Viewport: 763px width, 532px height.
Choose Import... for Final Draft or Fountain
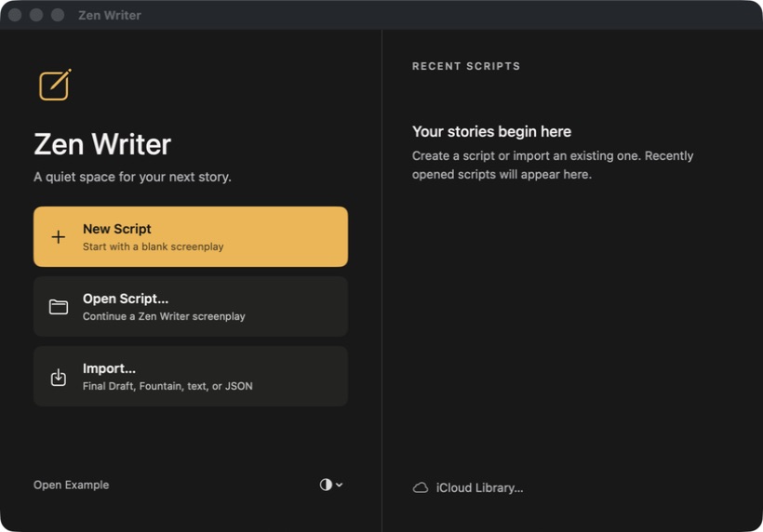[190, 377]
